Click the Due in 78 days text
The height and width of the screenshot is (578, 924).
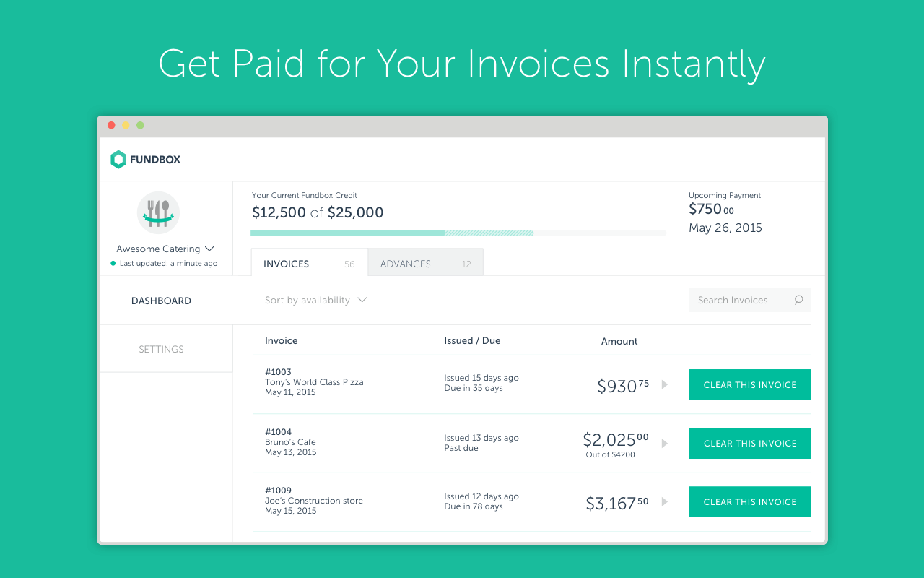point(474,506)
